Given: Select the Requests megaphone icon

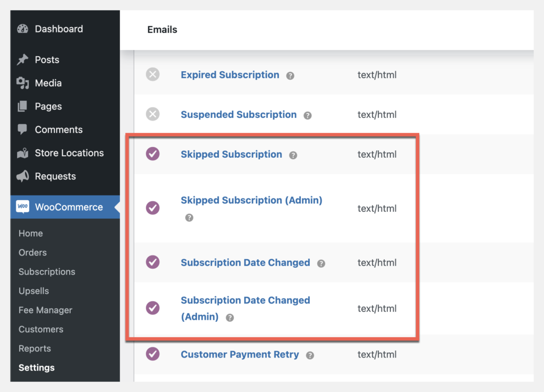Looking at the screenshot, I should coord(22,176).
